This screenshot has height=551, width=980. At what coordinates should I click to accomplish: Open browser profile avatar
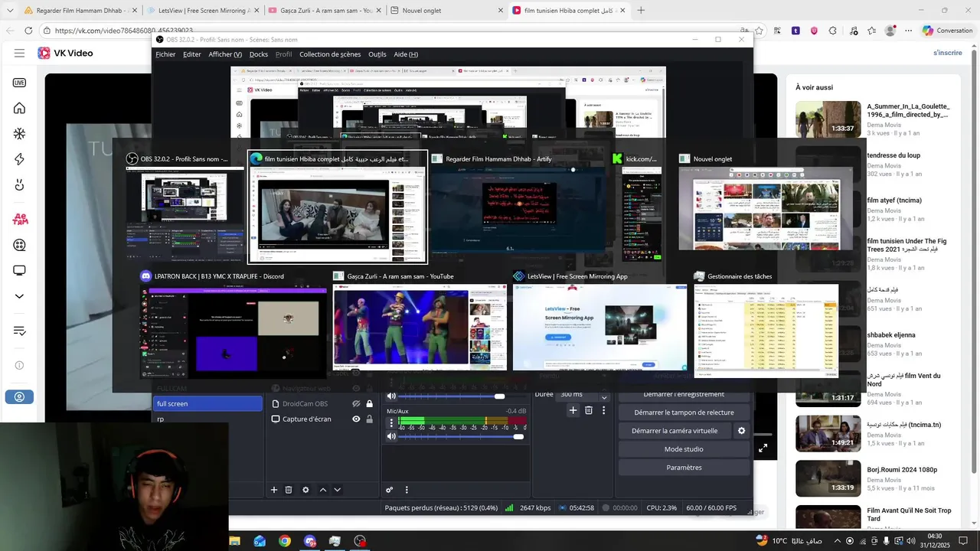tap(890, 31)
